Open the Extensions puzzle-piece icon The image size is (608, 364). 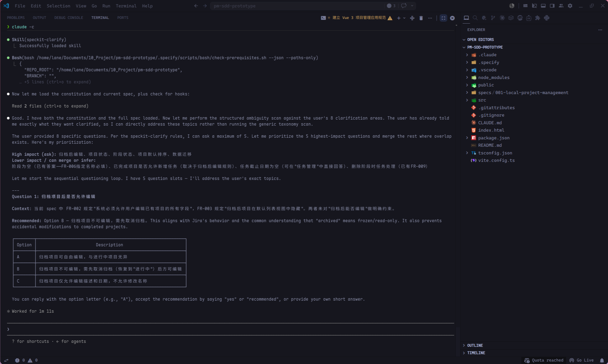pyautogui.click(x=537, y=18)
